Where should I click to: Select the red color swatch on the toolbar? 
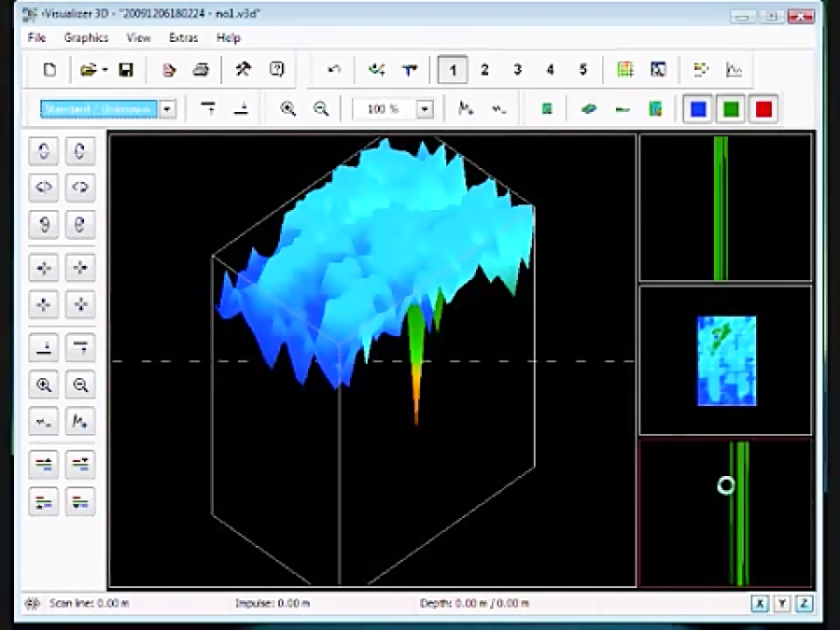pos(763,109)
